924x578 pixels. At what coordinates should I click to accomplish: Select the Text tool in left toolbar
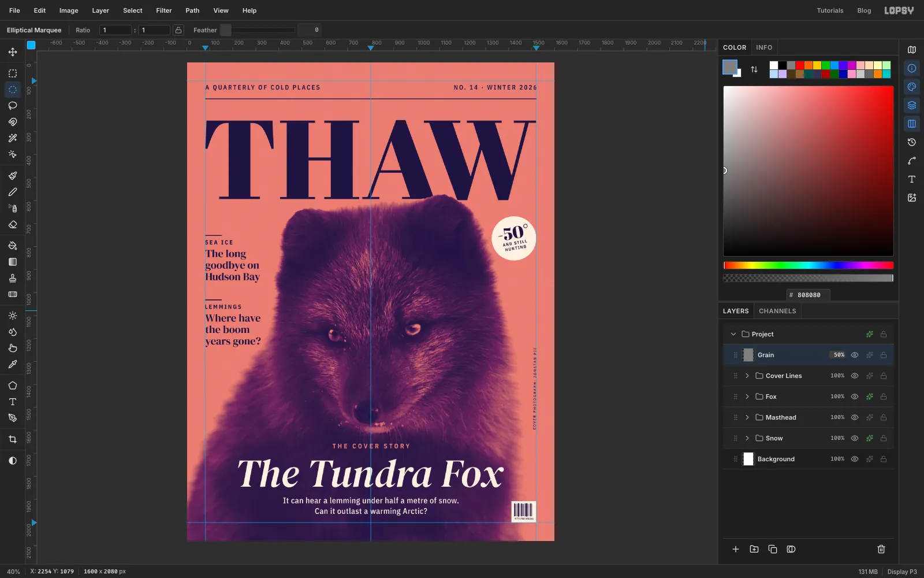click(x=13, y=402)
